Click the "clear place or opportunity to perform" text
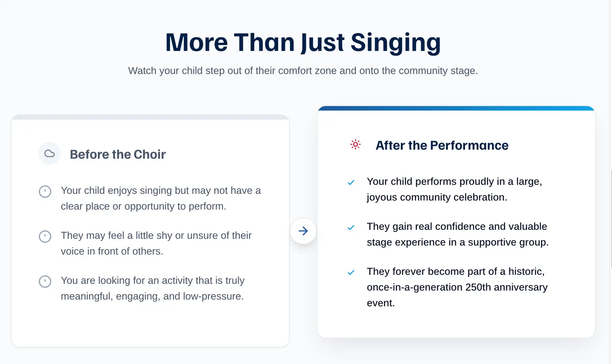The image size is (612, 364). click(x=143, y=206)
